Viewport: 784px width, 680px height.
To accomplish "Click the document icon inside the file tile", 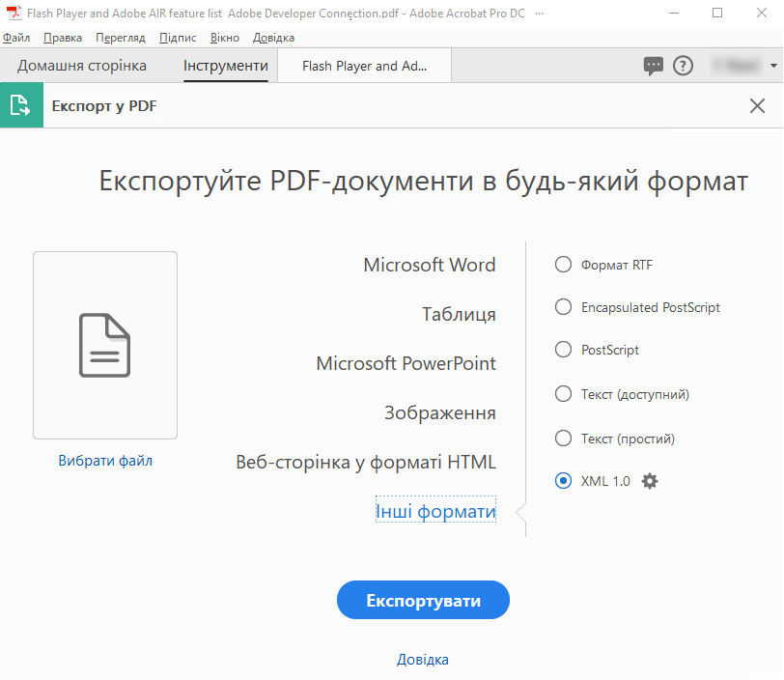I will 104,344.
